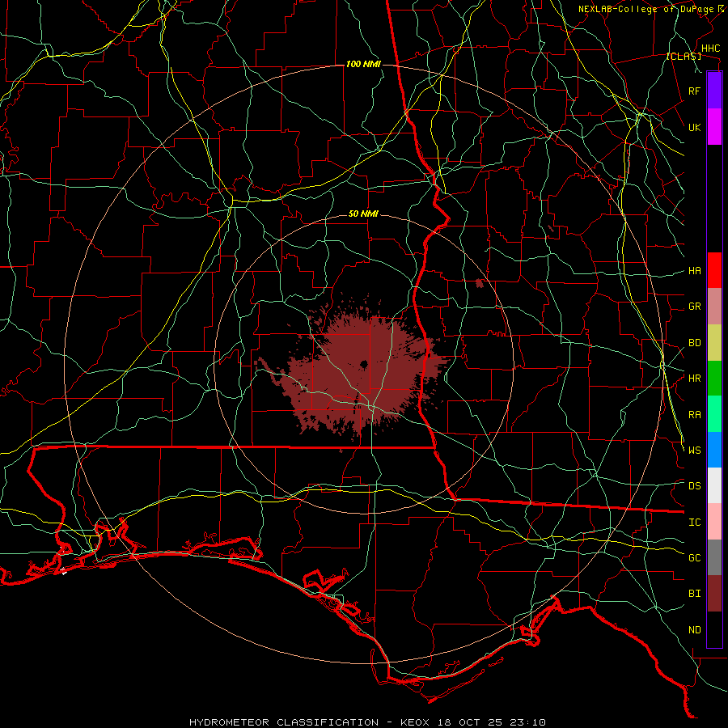The image size is (728, 728).
Task: Click the GR legend label
Action: point(695,307)
